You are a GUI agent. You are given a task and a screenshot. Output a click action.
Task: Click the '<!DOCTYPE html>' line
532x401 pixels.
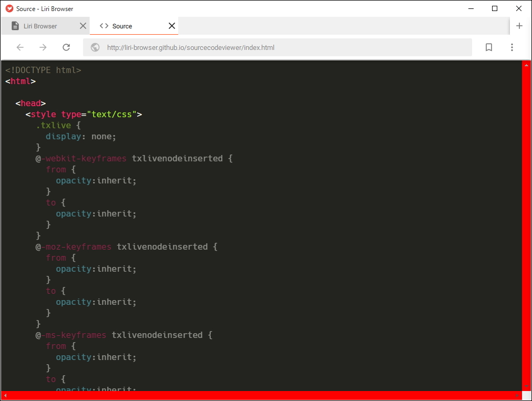(x=43, y=70)
